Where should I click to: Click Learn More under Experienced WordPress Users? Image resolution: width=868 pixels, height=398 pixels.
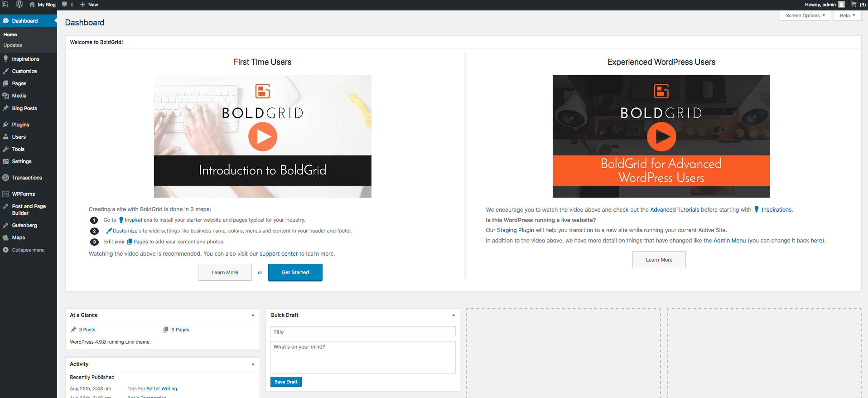point(659,260)
